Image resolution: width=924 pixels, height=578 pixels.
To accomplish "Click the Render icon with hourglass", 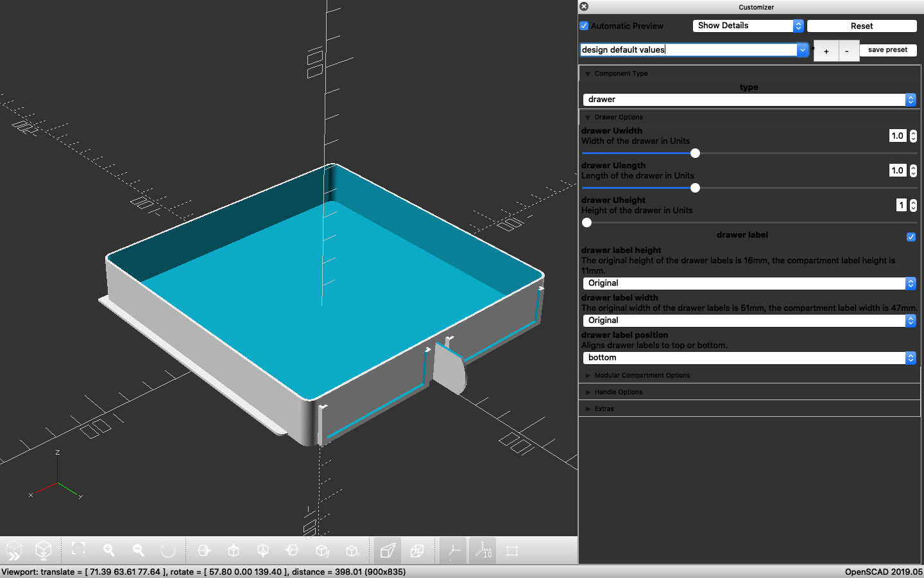I will [x=43, y=550].
